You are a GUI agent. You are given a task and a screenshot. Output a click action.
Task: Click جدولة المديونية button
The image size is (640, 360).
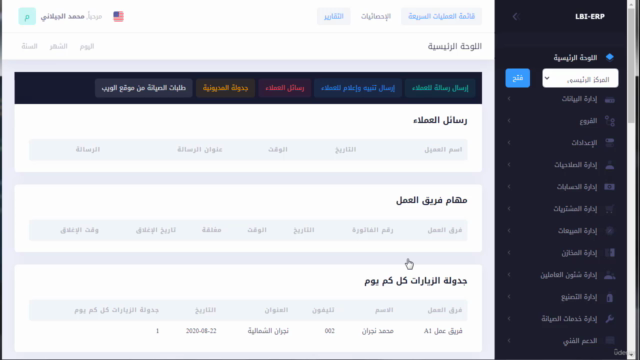pyautogui.click(x=225, y=88)
